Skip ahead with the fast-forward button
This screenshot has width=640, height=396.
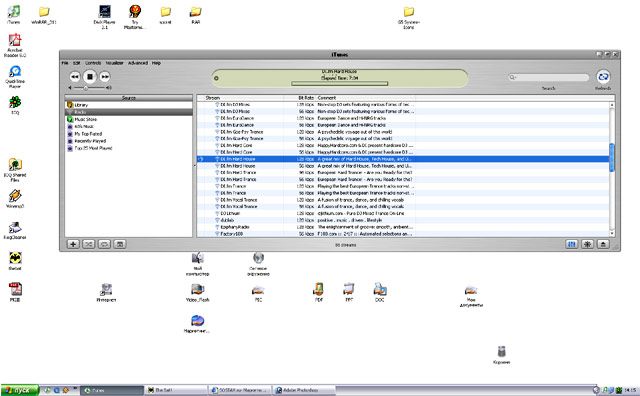point(105,76)
